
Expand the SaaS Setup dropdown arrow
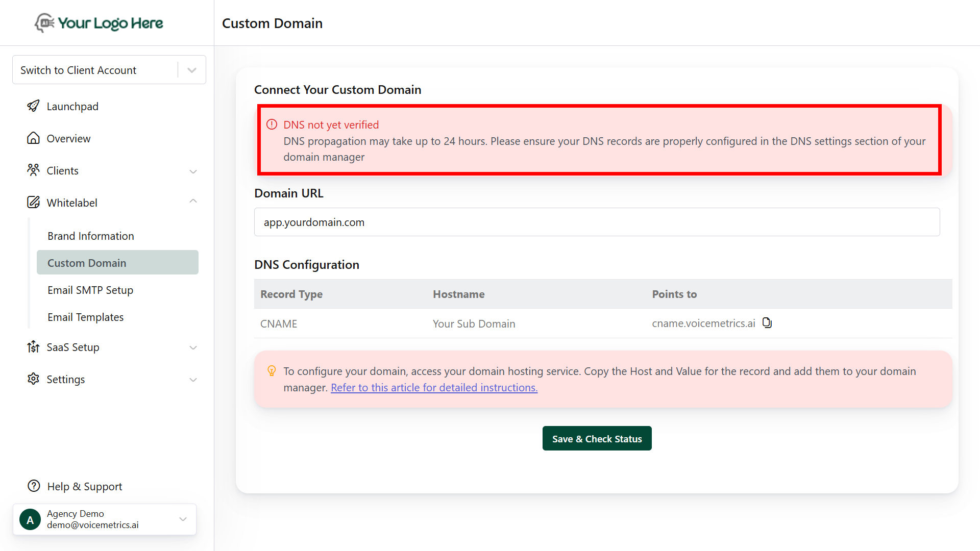193,347
